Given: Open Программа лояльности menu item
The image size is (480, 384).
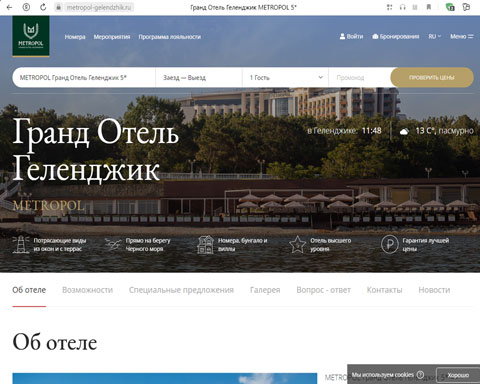Looking at the screenshot, I should coord(170,37).
